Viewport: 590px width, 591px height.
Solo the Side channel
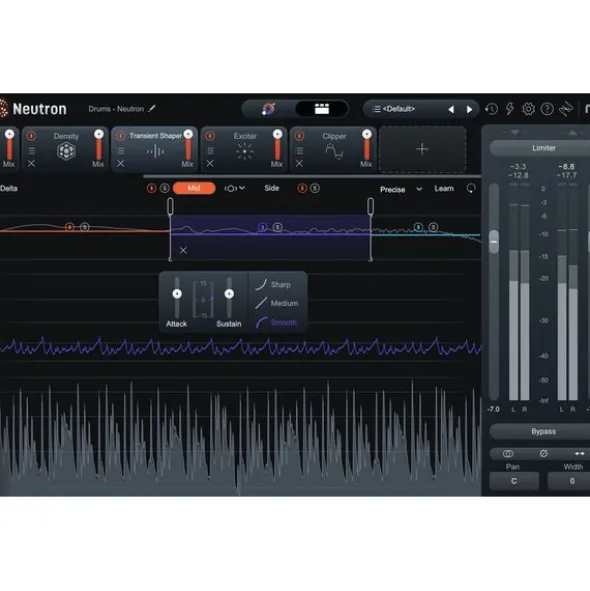click(315, 188)
